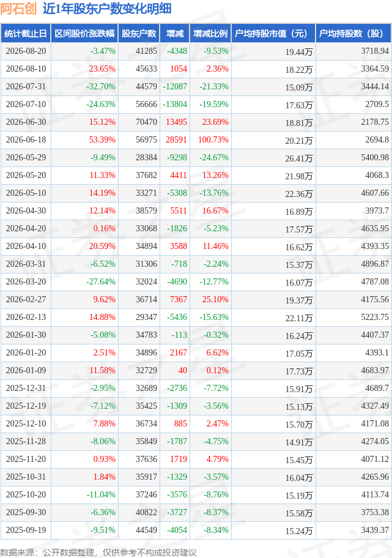Select shareholder count 70470 cell
The image size is (392, 558).
[146, 122]
